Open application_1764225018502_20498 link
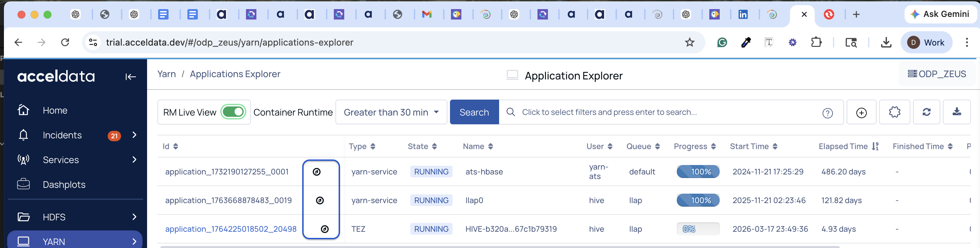The width and height of the screenshot is (980, 248). click(231, 229)
